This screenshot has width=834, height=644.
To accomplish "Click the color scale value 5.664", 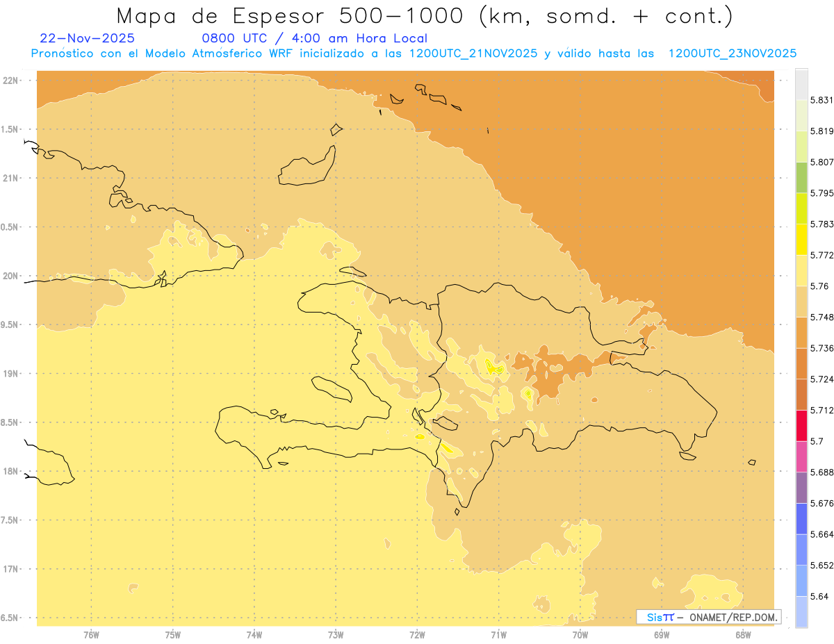I will click(821, 534).
